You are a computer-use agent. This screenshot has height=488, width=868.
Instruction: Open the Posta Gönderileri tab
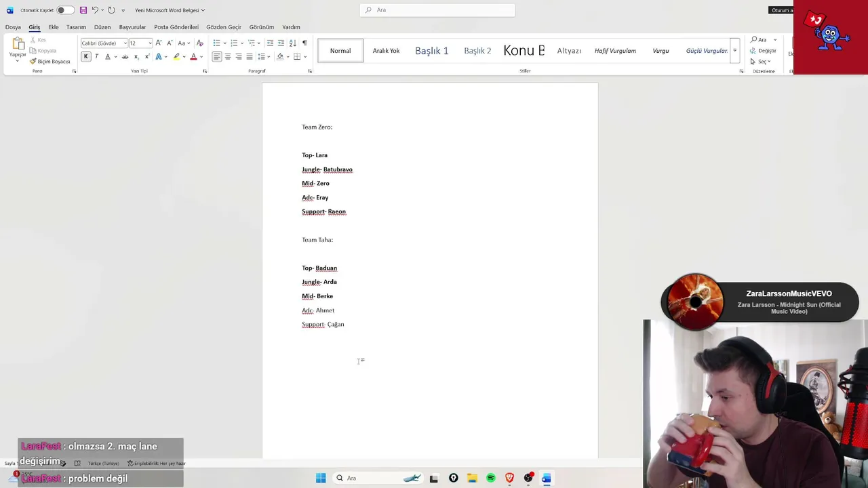[176, 27]
